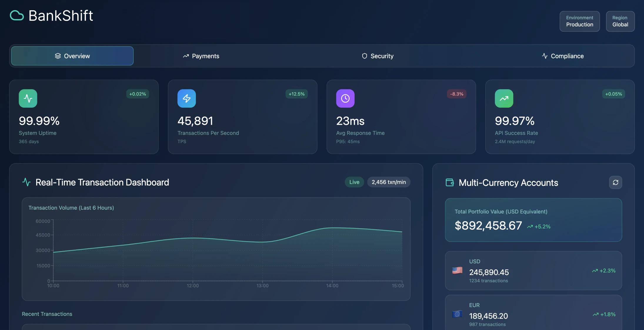This screenshot has height=330, width=644.
Task: Open the Compliance tab
Action: (563, 56)
